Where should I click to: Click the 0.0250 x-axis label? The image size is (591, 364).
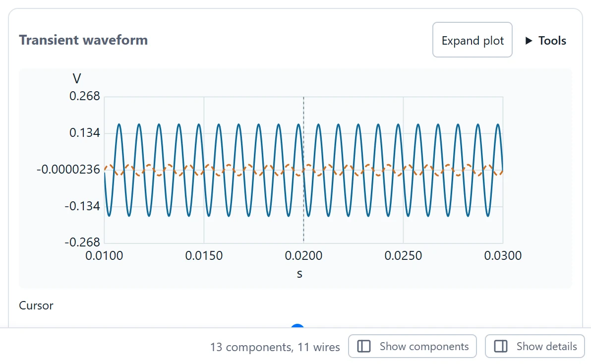[x=403, y=256]
